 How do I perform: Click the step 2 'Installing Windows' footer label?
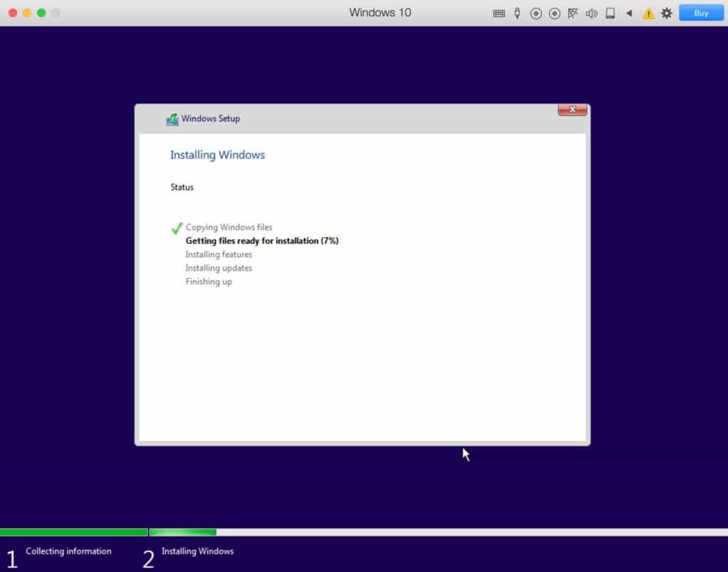(198, 551)
